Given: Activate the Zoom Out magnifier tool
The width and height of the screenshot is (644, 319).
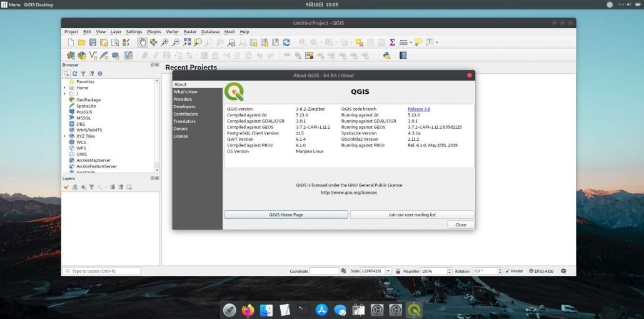Looking at the screenshot, I should [x=176, y=43].
